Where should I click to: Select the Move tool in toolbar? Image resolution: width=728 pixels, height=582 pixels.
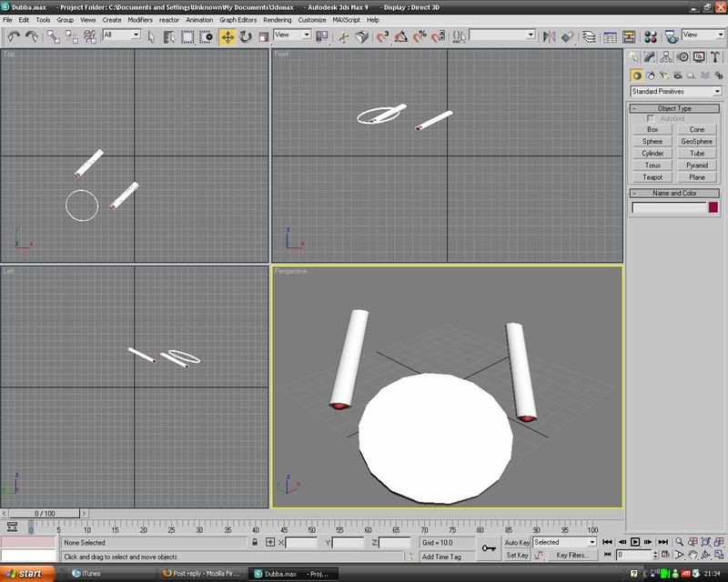(227, 36)
